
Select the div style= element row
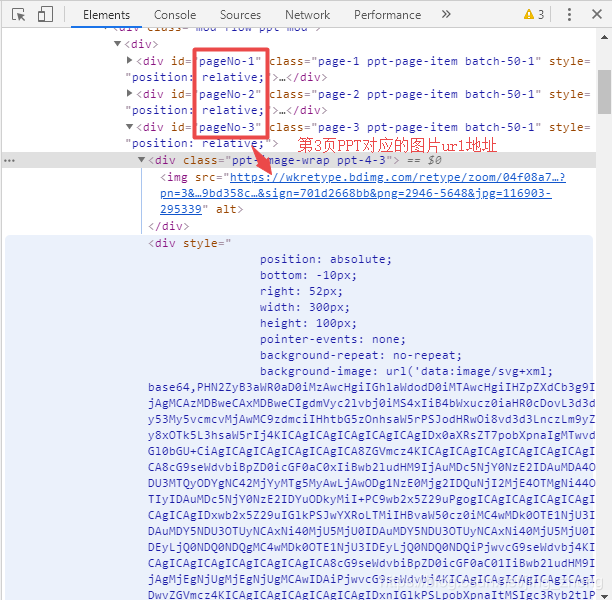[189, 243]
